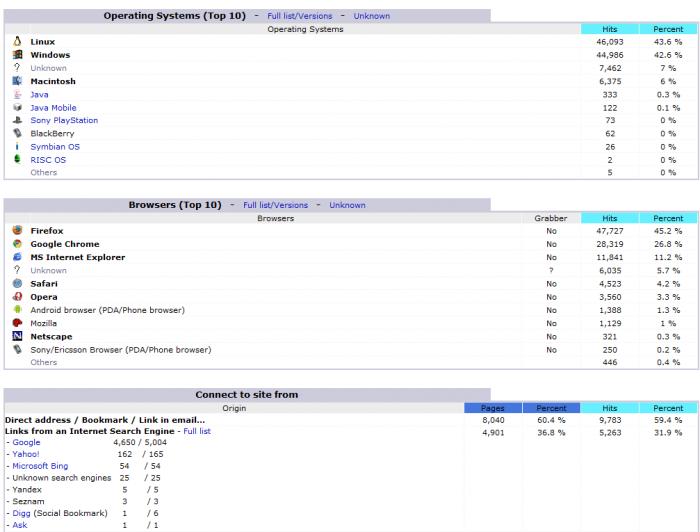Open the Yahoo! search engine link

click(26, 454)
